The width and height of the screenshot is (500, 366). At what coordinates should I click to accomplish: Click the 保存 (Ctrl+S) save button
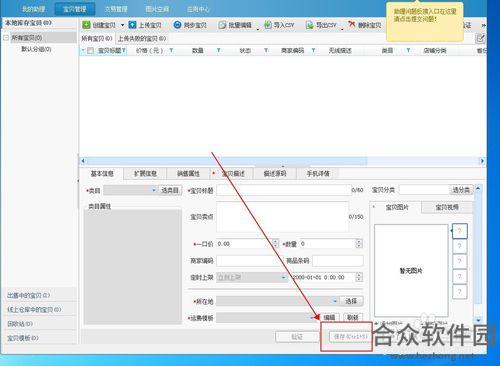pyautogui.click(x=350, y=337)
